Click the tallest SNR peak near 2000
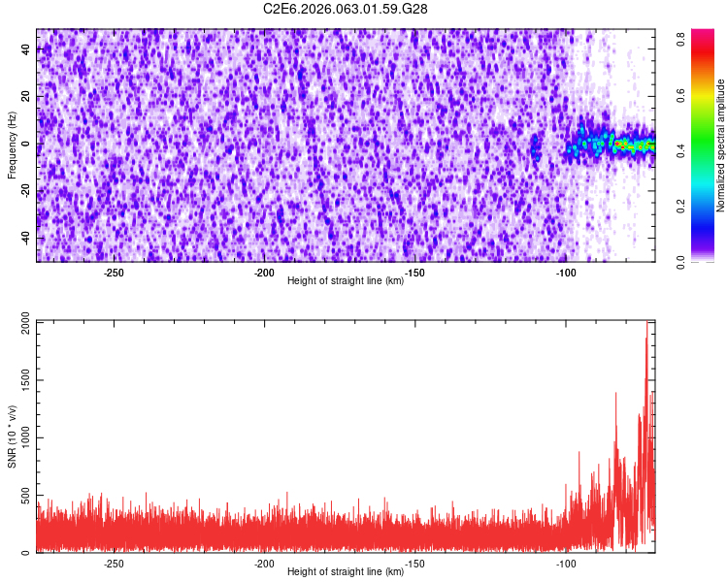This screenshot has width=728, height=582. pyautogui.click(x=646, y=327)
